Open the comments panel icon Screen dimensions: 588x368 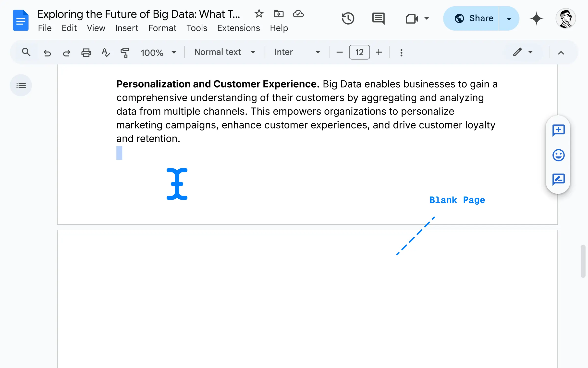pos(378,18)
